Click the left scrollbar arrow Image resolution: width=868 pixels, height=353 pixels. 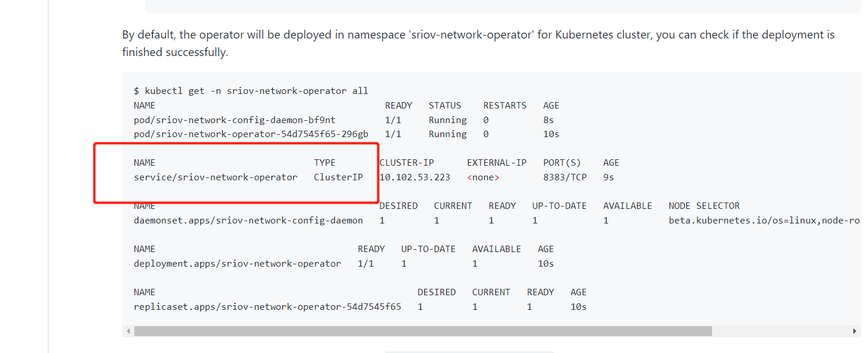point(128,331)
